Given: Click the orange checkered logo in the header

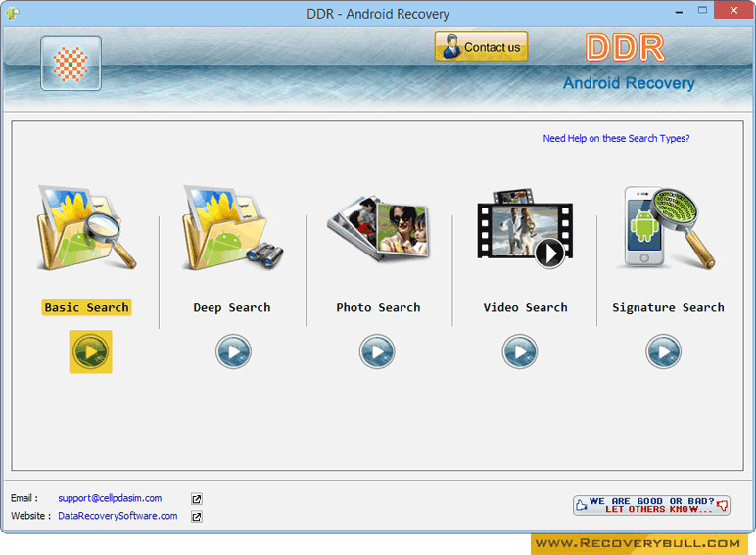Looking at the screenshot, I should tap(71, 63).
